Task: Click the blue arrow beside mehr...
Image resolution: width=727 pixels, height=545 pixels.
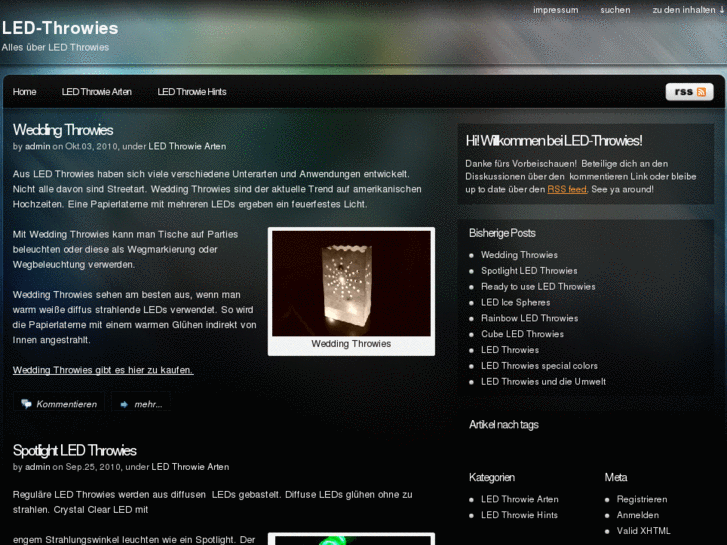Action: pos(124,404)
